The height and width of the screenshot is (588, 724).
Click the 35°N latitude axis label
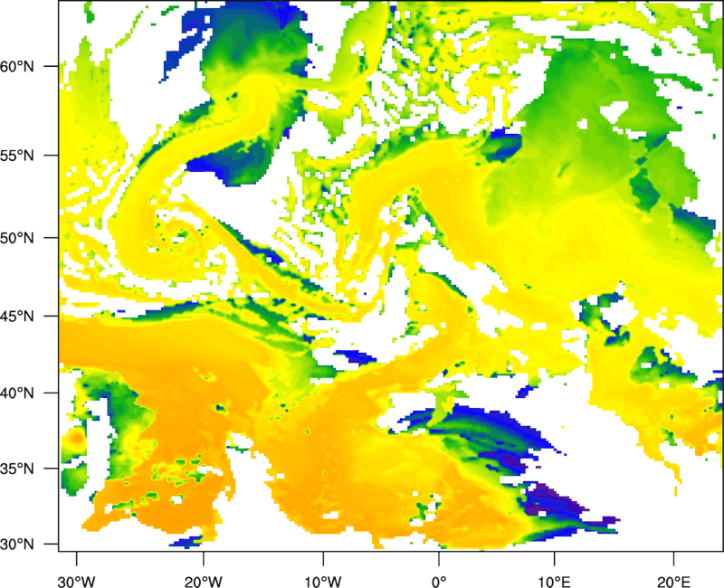[17, 469]
